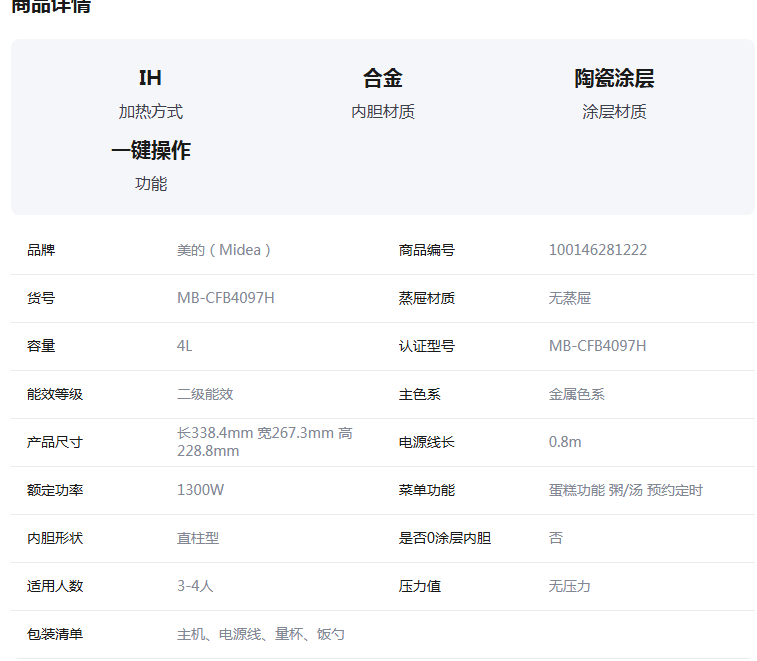Click the IH heating method heading
This screenshot has height=661, width=757.
tap(150, 78)
